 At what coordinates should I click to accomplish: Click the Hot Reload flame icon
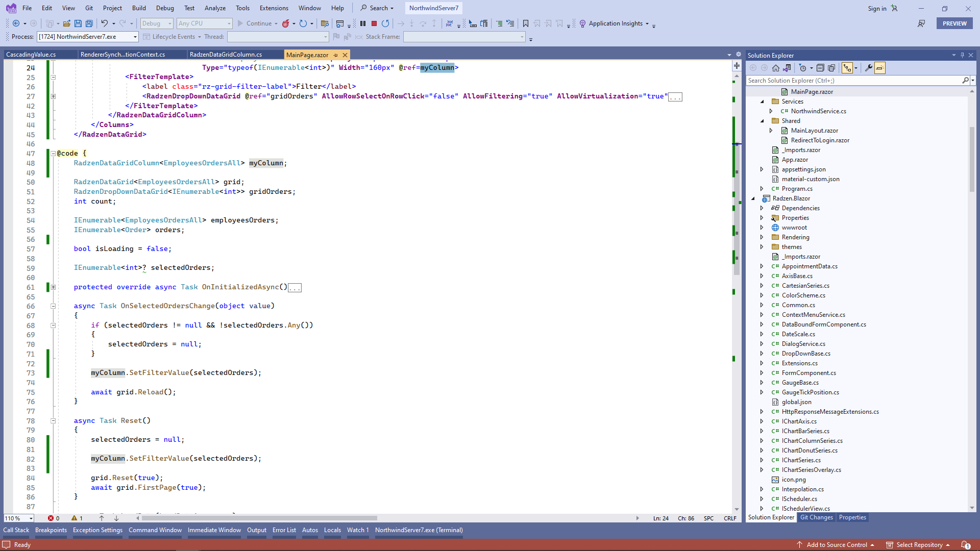click(286, 23)
